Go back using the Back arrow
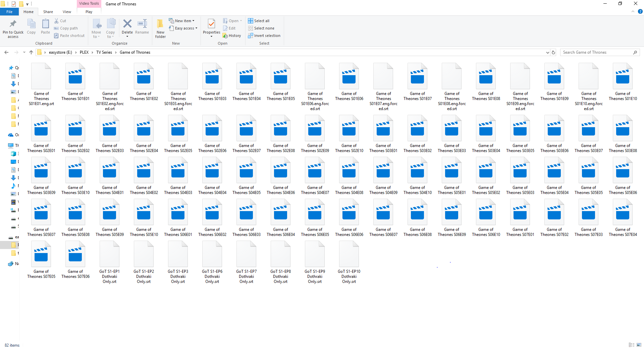This screenshot has width=644, height=349. (6, 52)
